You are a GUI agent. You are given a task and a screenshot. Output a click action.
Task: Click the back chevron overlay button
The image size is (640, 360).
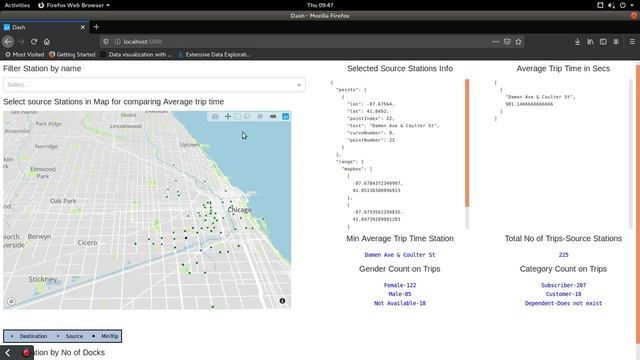[7, 353]
